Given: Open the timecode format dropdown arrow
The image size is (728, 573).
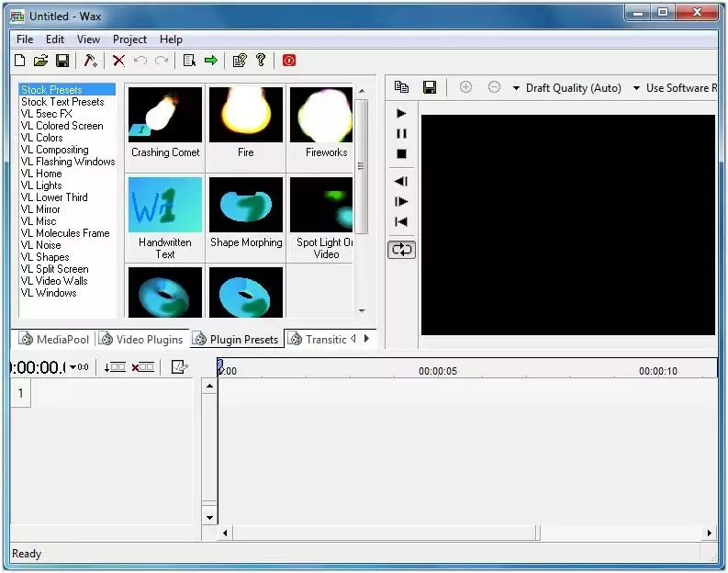Looking at the screenshot, I should (73, 367).
